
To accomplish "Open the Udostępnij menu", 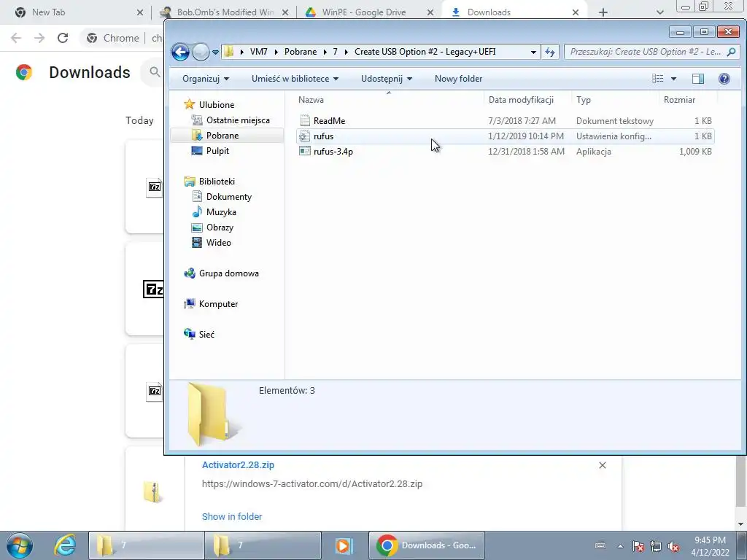I will point(387,79).
